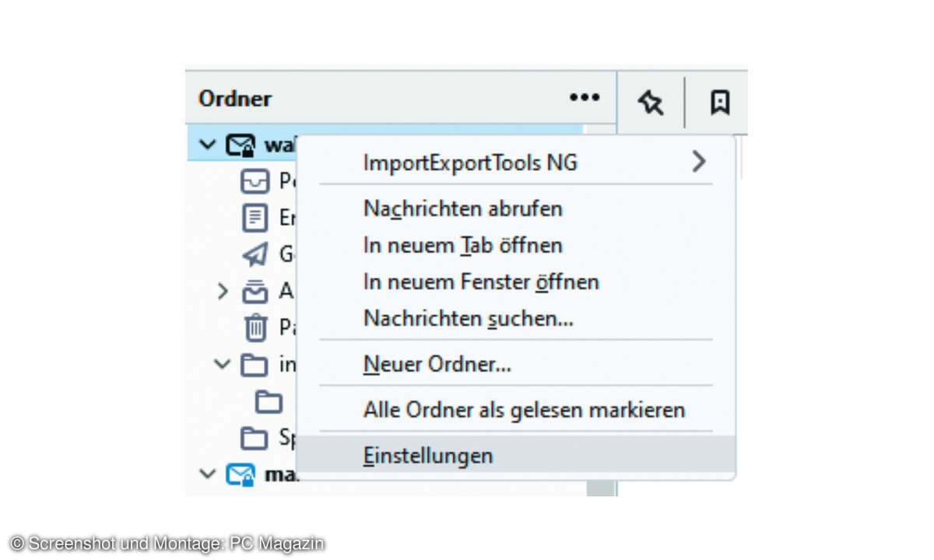Screen dimensions: 934x560
Task: Click the drafts document icon
Action: point(255,219)
